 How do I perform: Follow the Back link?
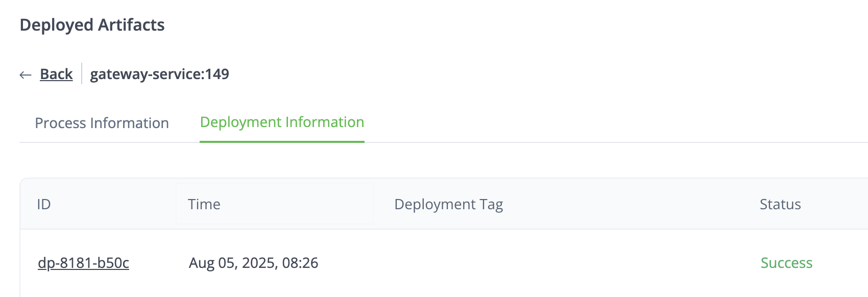(x=56, y=74)
